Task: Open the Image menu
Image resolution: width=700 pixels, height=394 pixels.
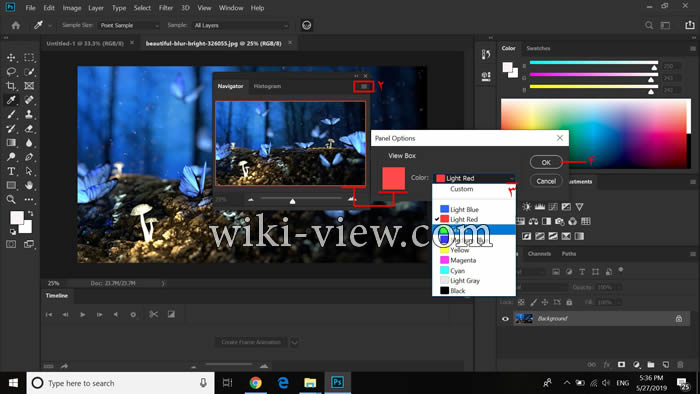Action: (x=72, y=8)
